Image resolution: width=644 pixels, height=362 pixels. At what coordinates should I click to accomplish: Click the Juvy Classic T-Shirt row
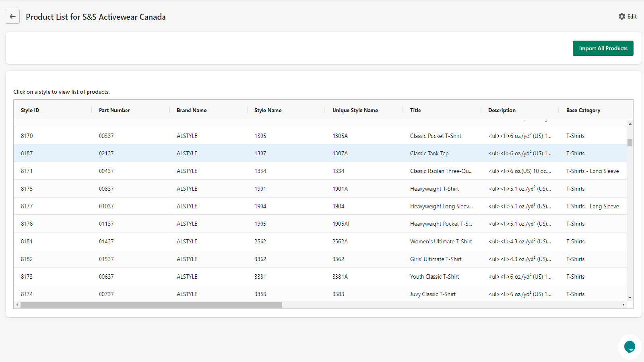[x=433, y=294]
